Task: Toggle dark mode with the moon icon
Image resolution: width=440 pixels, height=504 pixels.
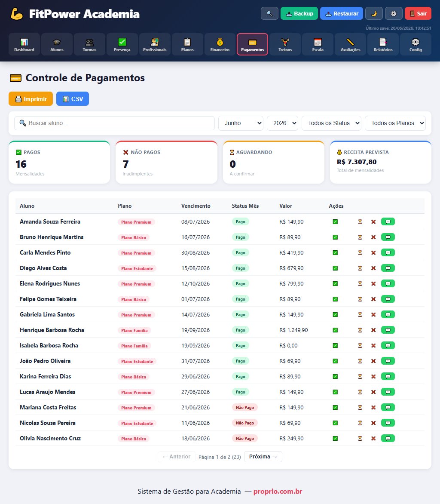Action: pos(374,13)
